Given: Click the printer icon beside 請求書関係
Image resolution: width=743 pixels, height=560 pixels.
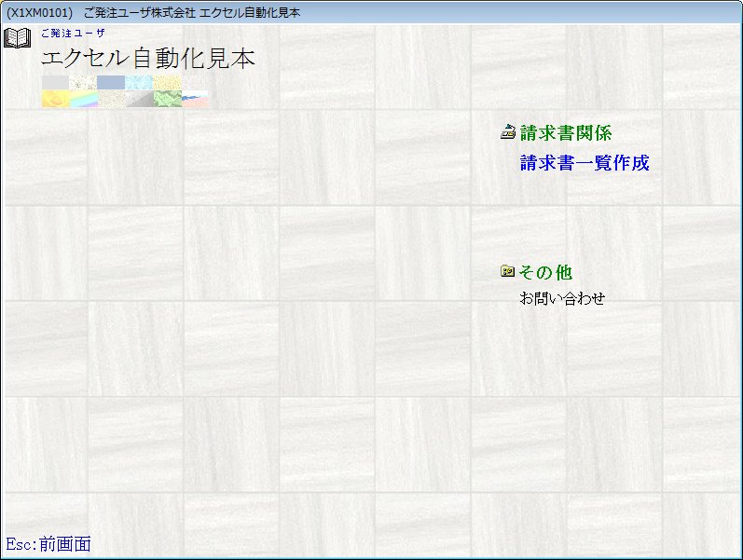Looking at the screenshot, I should tap(508, 132).
